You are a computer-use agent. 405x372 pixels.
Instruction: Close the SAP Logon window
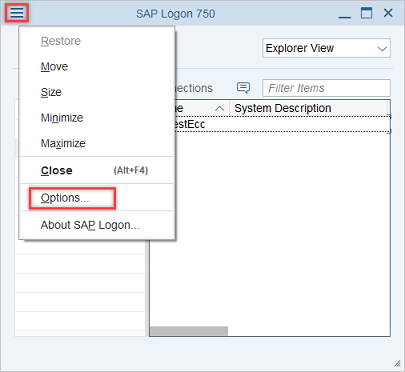point(388,13)
